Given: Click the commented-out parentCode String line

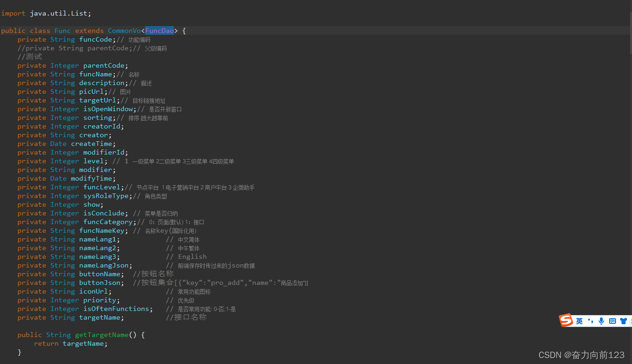Looking at the screenshot, I should (92, 48).
